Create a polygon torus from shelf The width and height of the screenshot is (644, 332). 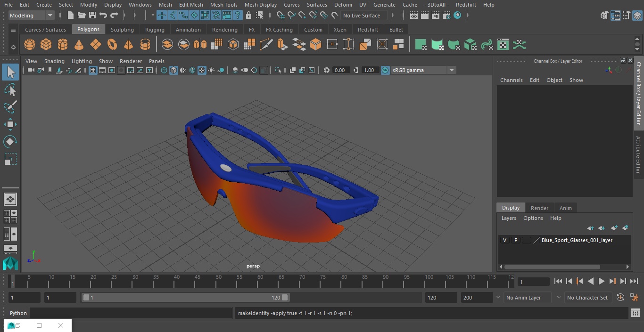pyautogui.click(x=112, y=45)
